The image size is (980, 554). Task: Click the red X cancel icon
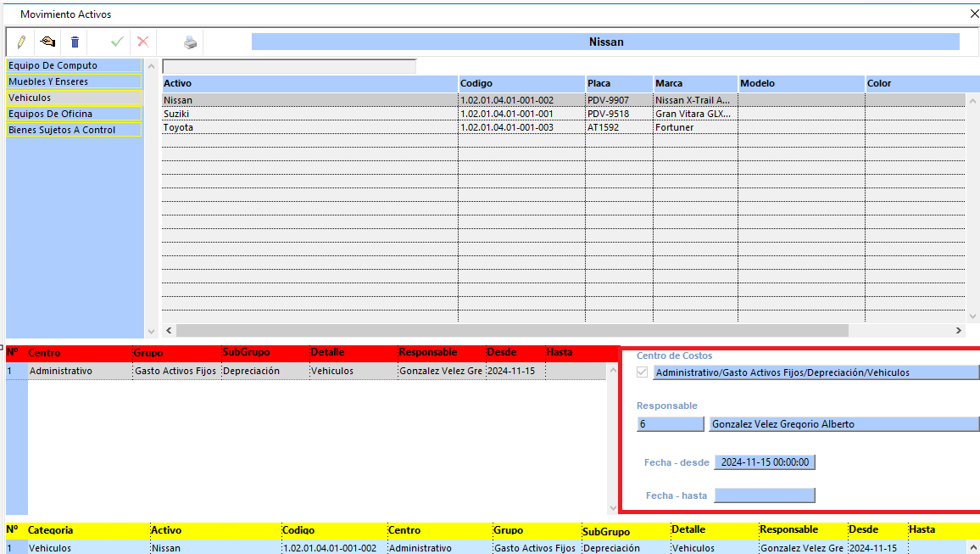click(x=142, y=42)
